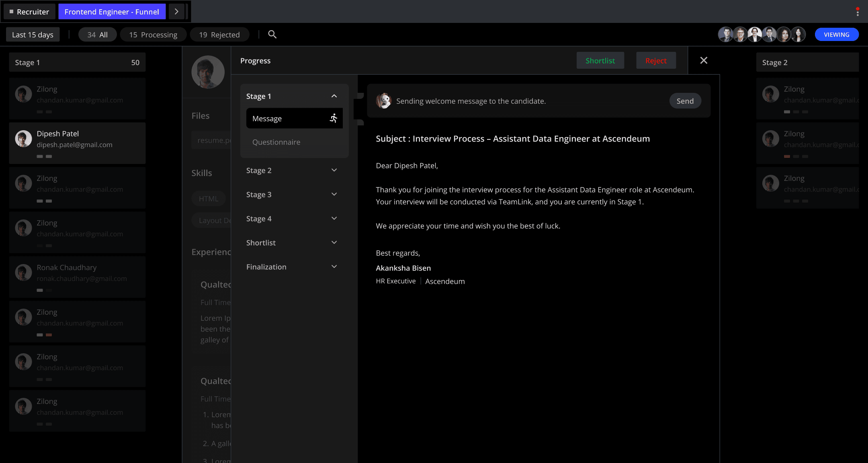Expand the Finalization section
The height and width of the screenshot is (463, 868).
[x=334, y=267]
